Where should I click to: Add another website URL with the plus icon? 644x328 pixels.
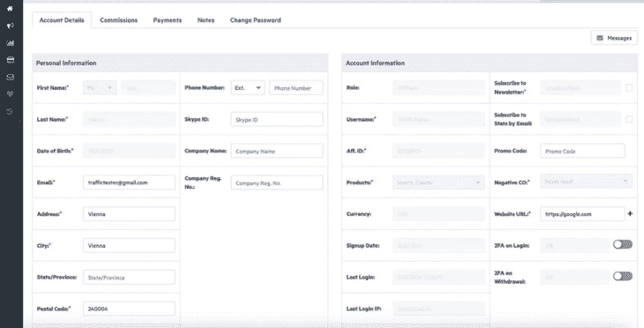630,213
